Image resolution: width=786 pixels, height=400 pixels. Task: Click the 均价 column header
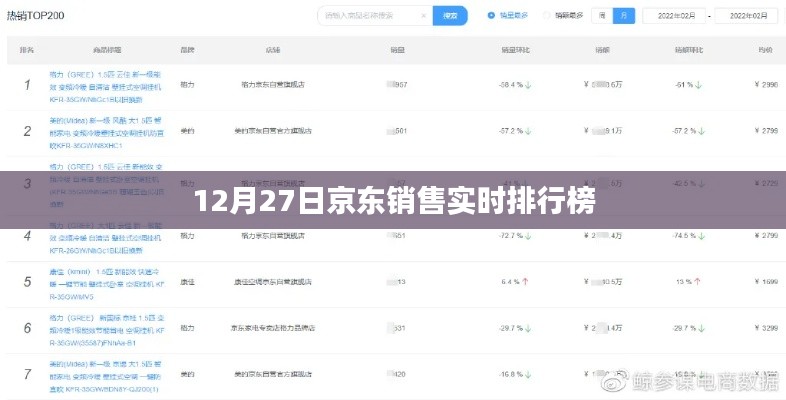pos(765,50)
